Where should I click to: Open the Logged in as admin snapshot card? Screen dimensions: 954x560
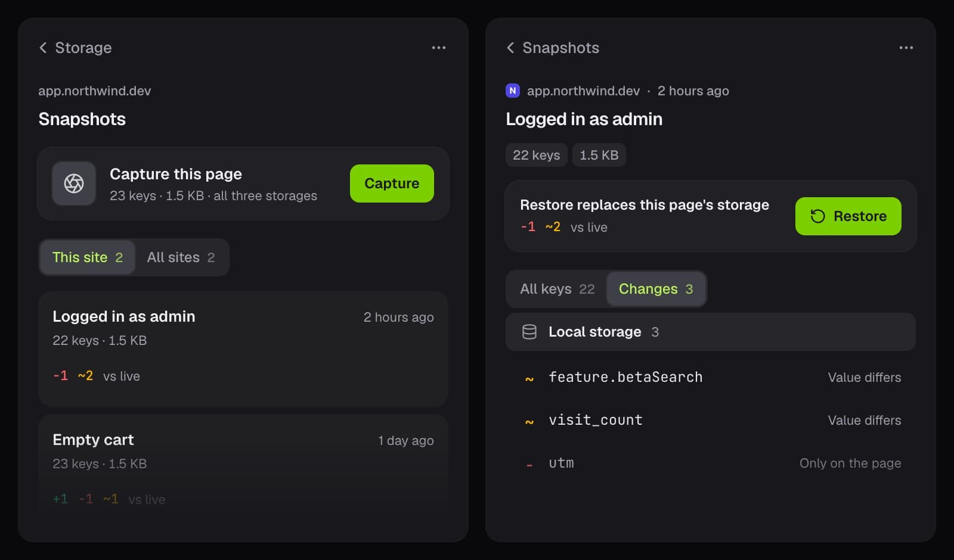[243, 349]
